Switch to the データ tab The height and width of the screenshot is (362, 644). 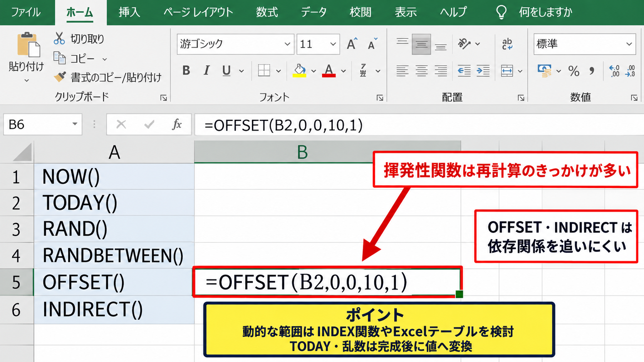pyautogui.click(x=314, y=12)
